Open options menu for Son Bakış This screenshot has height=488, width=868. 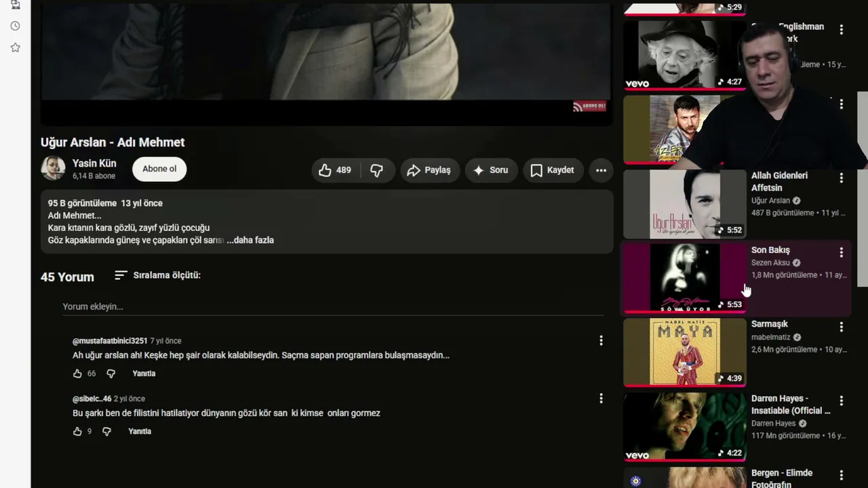click(x=841, y=252)
